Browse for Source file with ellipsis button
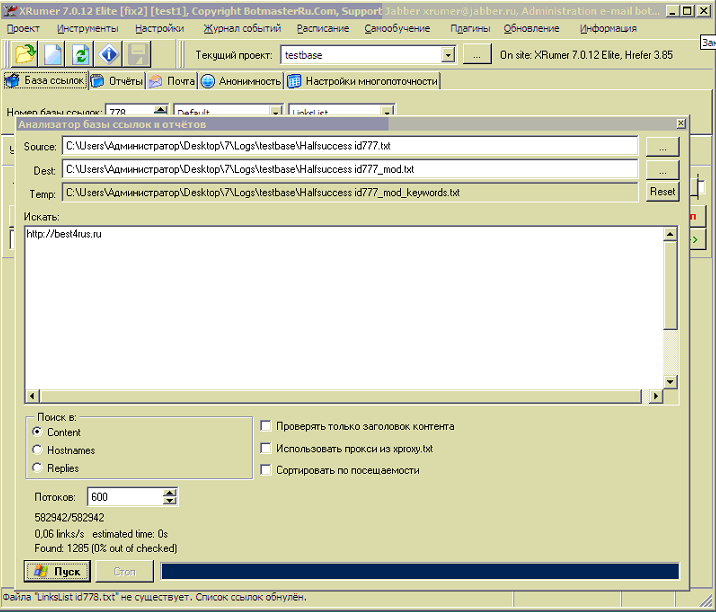The height and width of the screenshot is (612, 716). point(662,147)
